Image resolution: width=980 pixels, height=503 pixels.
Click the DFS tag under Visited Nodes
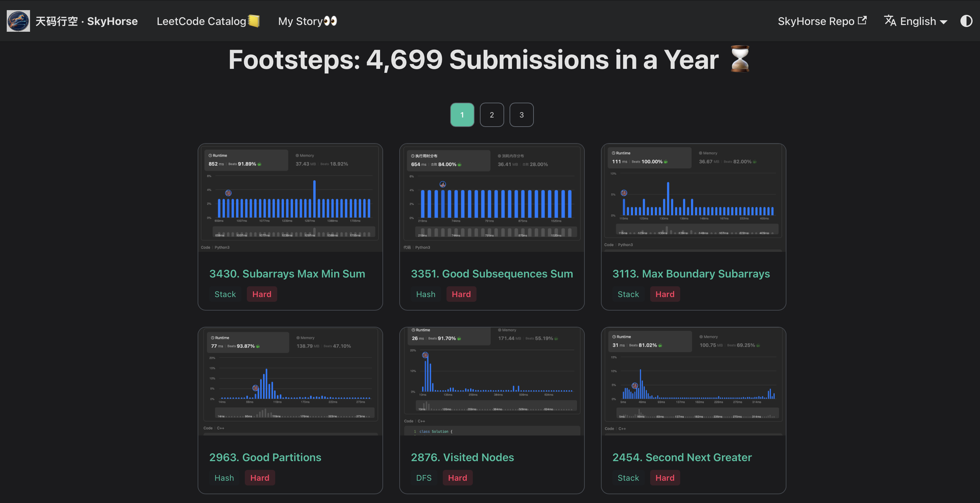424,477
